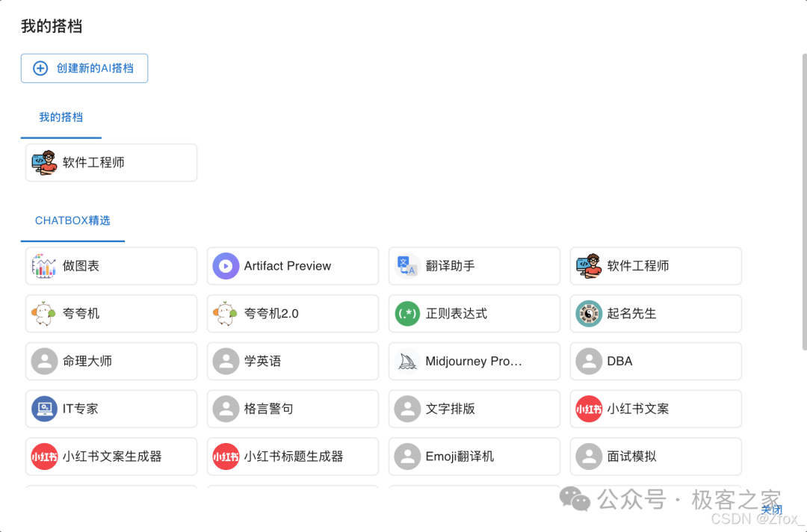
Task: Select the 小红书文案 red logo icon
Action: pos(655,409)
